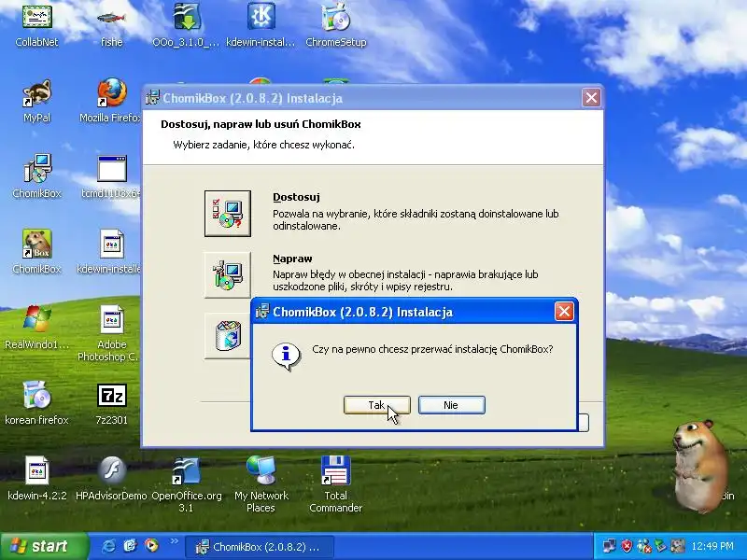Select the ChomikBox hamster Box shortcut
The width and height of the screenshot is (747, 560).
pos(36,252)
